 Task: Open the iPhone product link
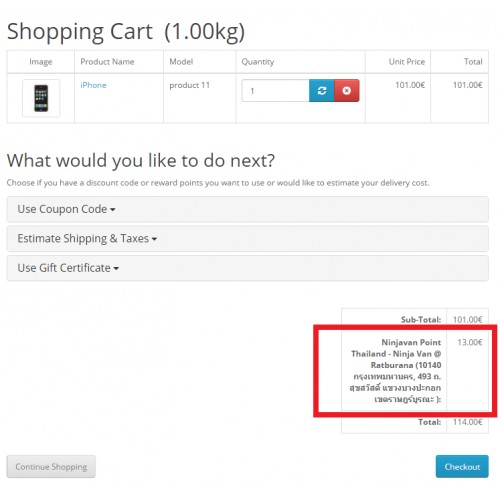point(93,85)
